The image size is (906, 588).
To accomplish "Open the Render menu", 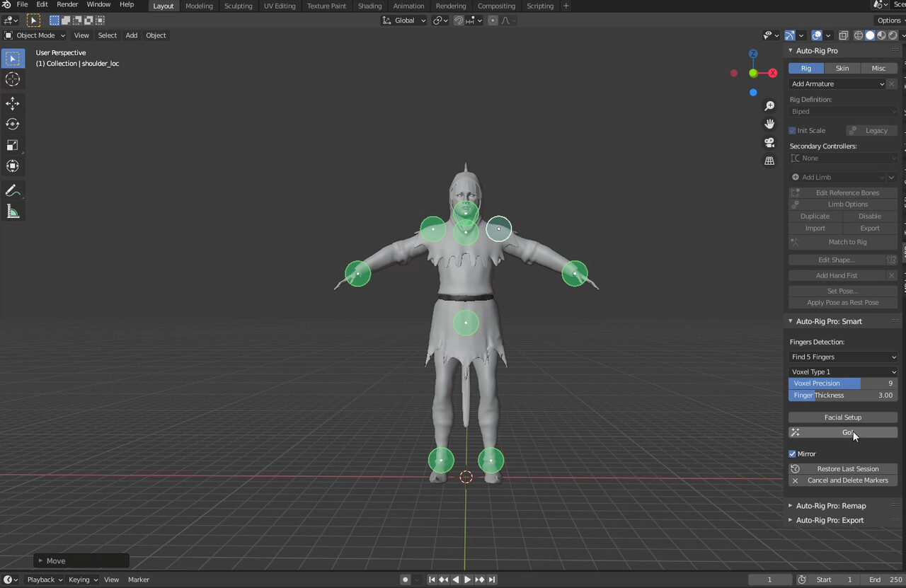I will coord(67,6).
